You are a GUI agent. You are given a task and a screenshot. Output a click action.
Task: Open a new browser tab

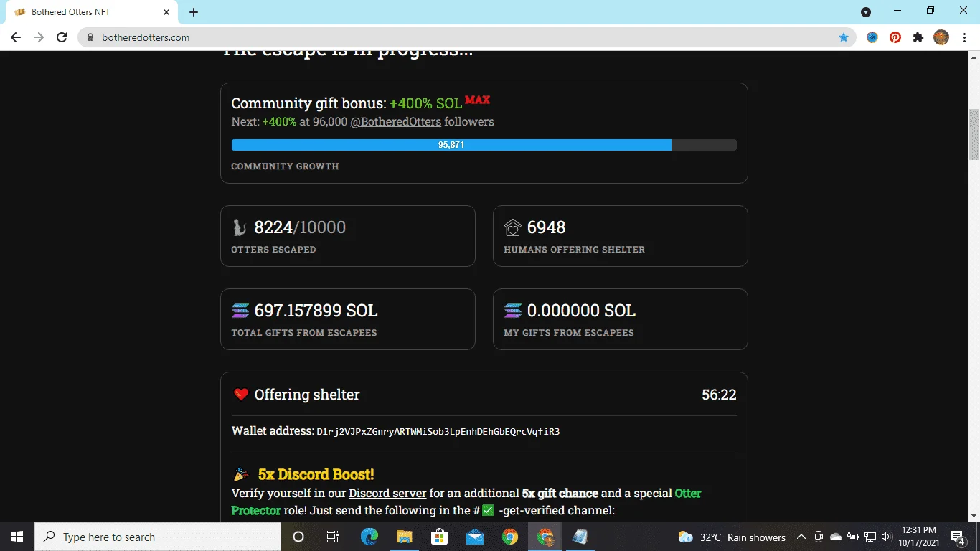coord(194,12)
